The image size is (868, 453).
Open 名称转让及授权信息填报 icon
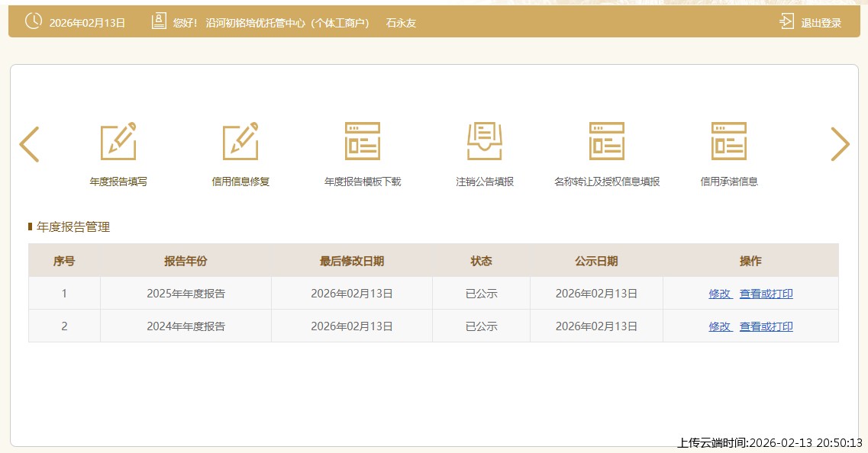pyautogui.click(x=607, y=141)
